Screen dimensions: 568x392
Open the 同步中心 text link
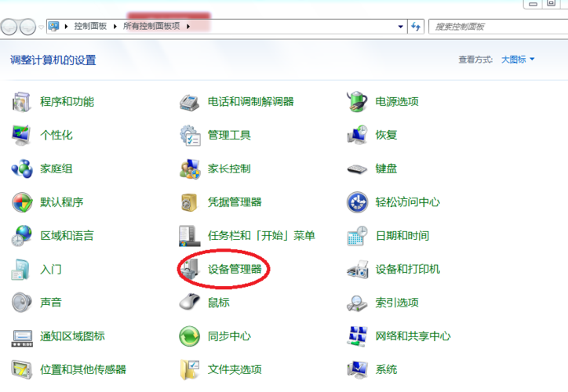coord(229,336)
